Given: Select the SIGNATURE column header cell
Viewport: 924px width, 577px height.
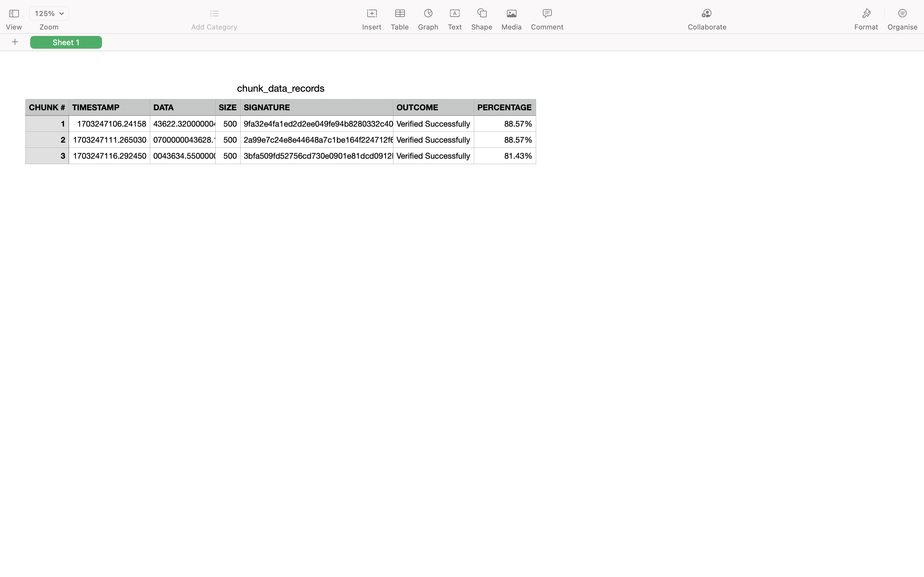Looking at the screenshot, I should [x=317, y=108].
